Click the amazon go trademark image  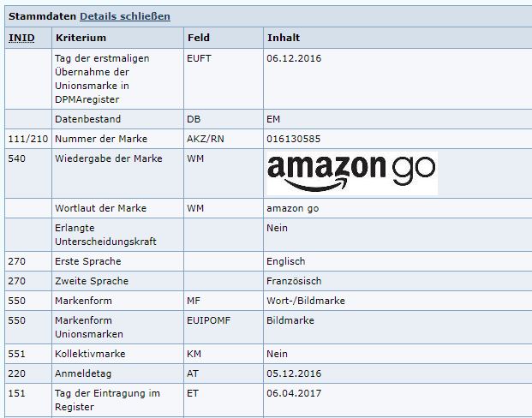click(x=352, y=173)
